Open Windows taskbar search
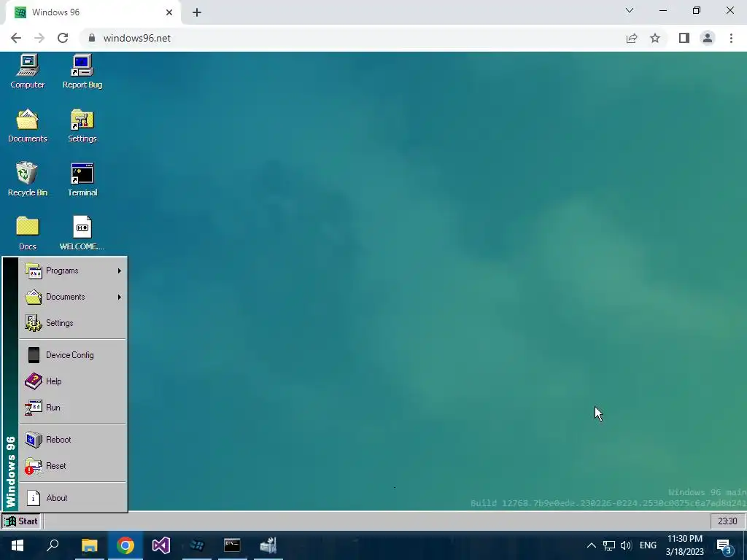The height and width of the screenshot is (560, 747). [x=53, y=545]
